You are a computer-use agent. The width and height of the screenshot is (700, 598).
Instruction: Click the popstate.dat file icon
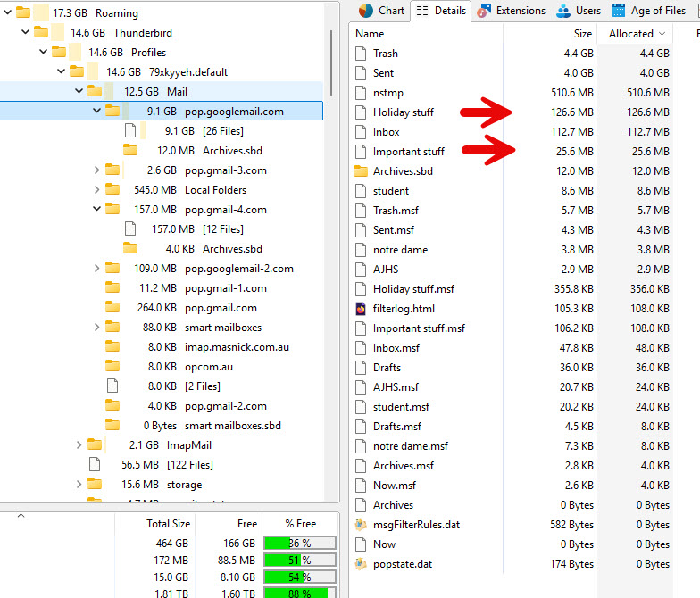pos(361,564)
